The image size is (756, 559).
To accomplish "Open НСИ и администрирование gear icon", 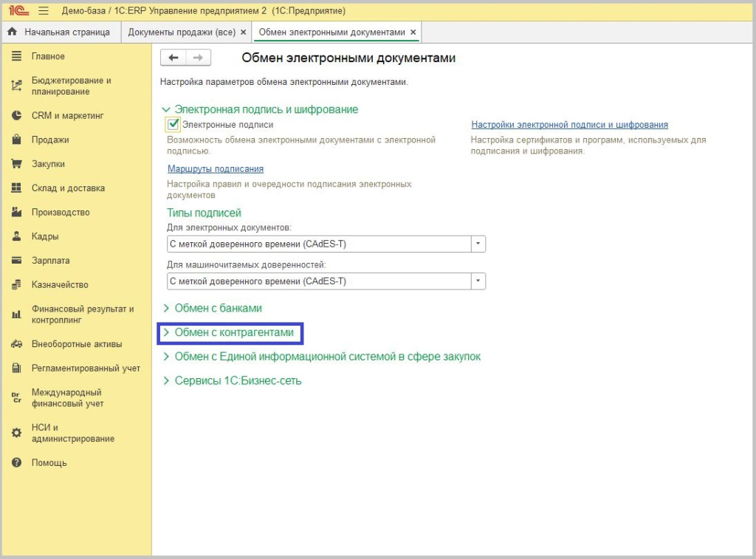I will 16,433.
